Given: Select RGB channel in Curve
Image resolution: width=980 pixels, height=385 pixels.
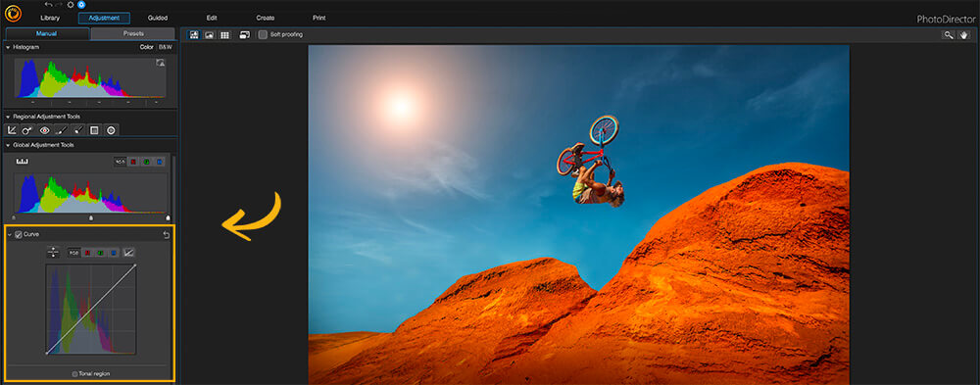Looking at the screenshot, I should pyautogui.click(x=73, y=253).
